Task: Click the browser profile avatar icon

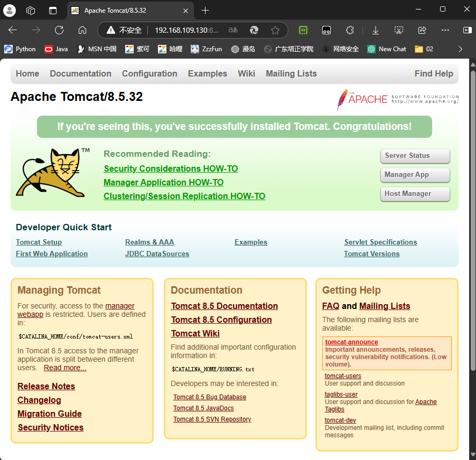Action: click(10, 11)
